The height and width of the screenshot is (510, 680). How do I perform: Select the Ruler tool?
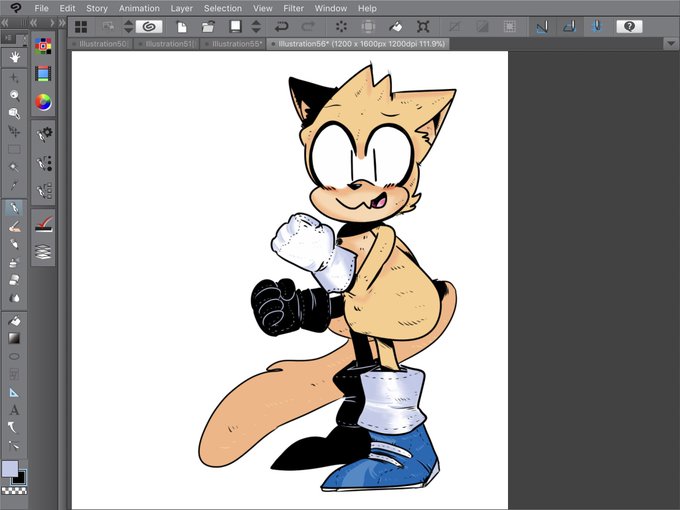(x=14, y=392)
